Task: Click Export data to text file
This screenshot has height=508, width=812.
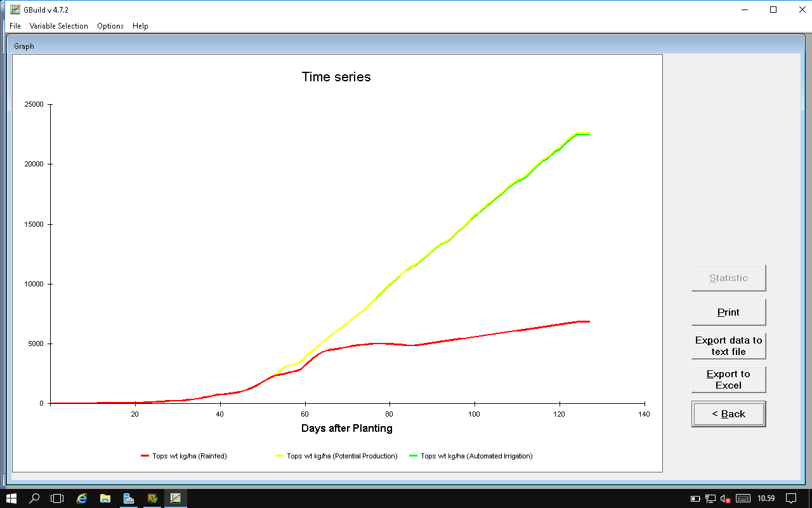Action: point(728,346)
